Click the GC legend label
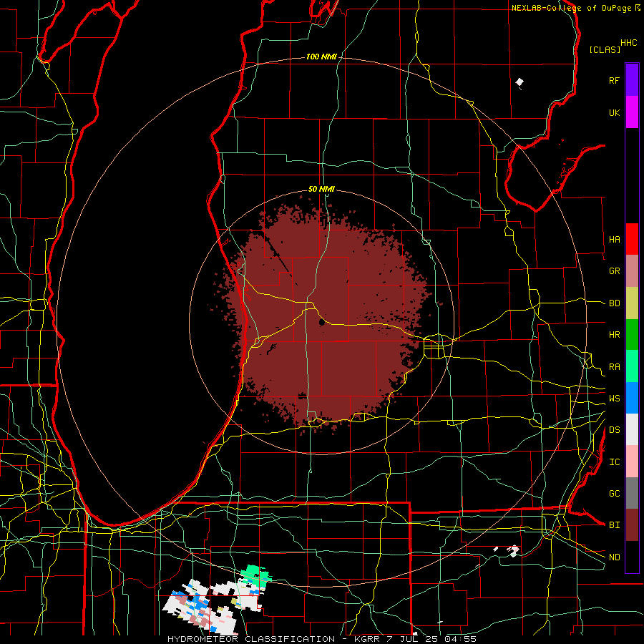 tap(614, 494)
